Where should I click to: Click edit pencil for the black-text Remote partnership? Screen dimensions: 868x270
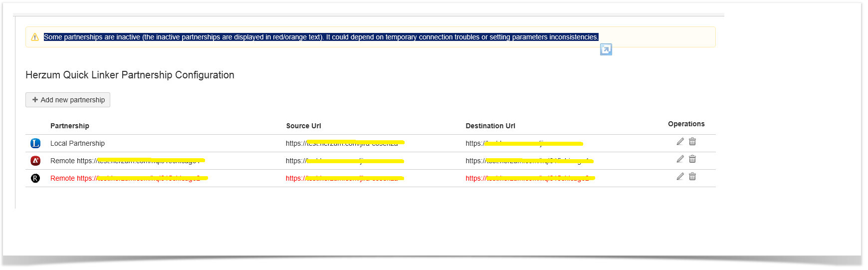(x=680, y=159)
